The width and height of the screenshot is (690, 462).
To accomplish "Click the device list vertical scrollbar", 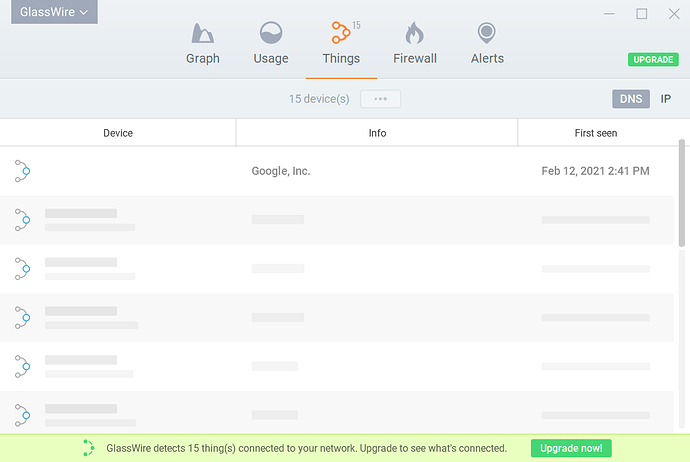I will pos(683,192).
